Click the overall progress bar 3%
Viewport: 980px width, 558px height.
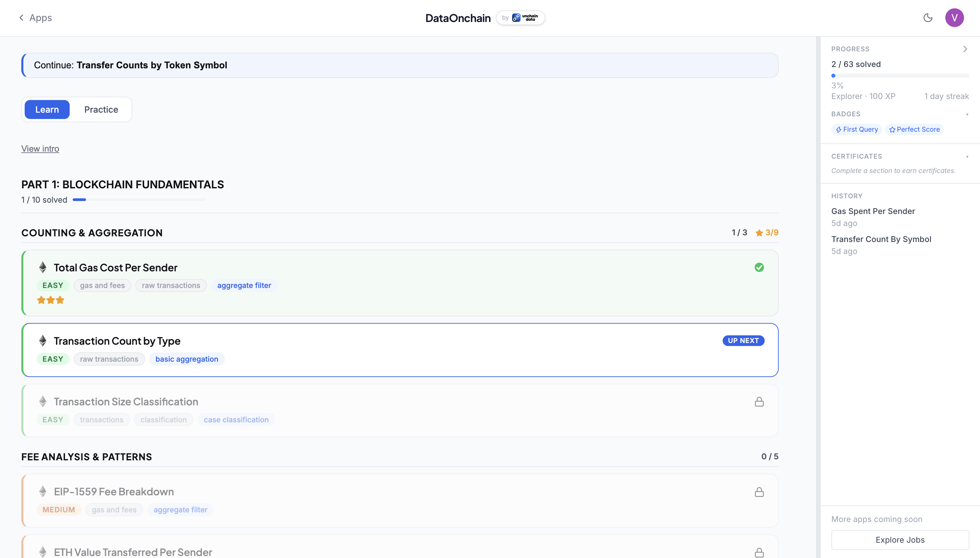(900, 76)
